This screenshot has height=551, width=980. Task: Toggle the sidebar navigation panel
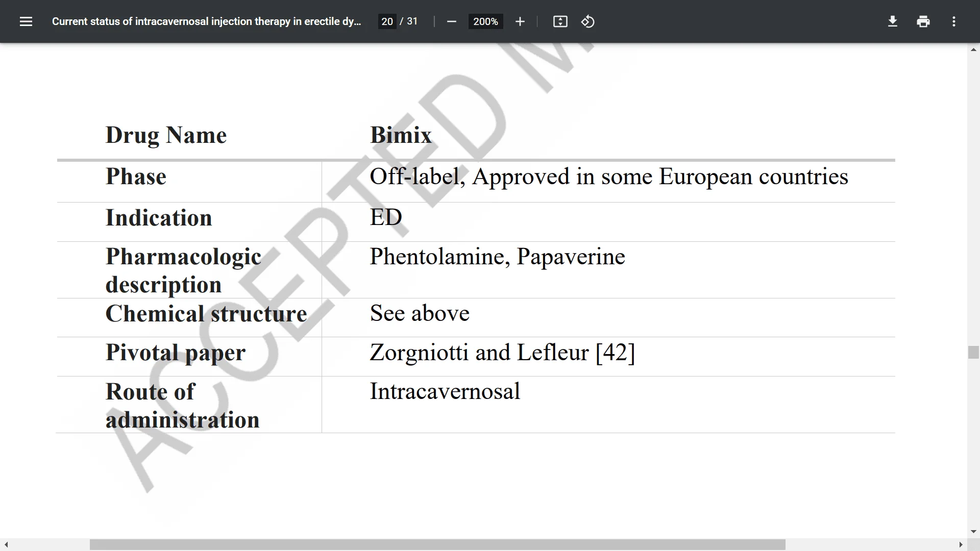coord(26,21)
